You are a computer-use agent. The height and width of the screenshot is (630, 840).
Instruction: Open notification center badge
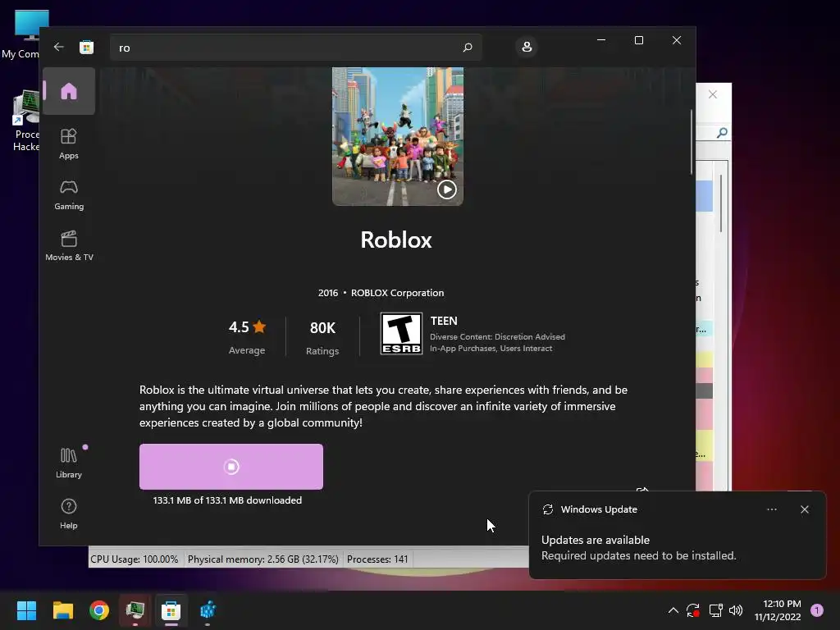click(x=817, y=610)
